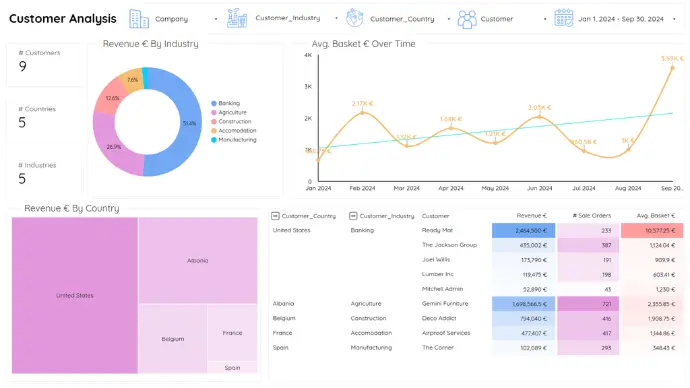Click the calendar date range icon

[x=564, y=18]
